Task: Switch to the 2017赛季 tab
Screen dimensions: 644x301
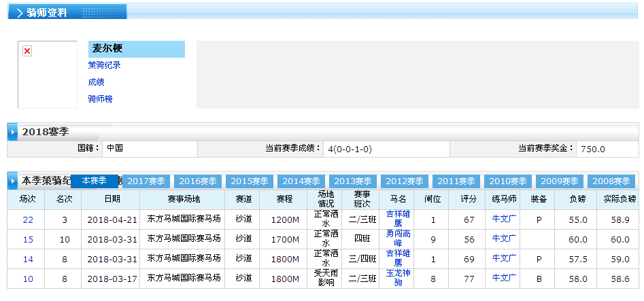Action: point(146,181)
